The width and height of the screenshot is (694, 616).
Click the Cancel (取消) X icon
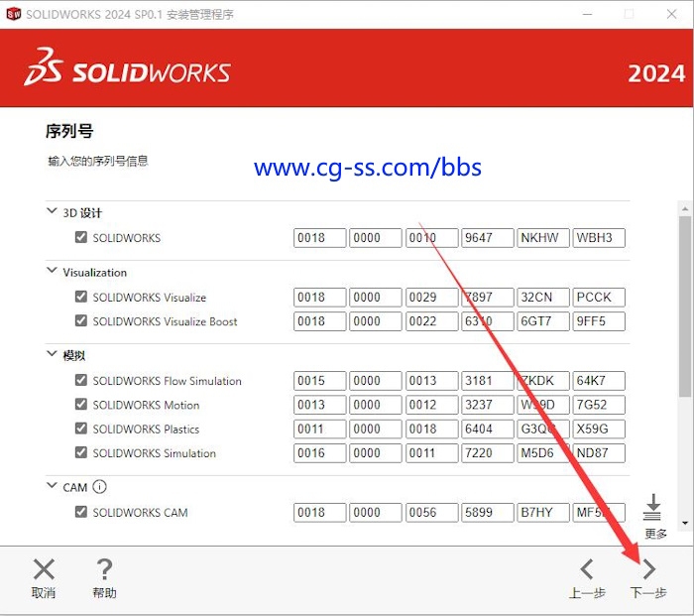[x=44, y=569]
